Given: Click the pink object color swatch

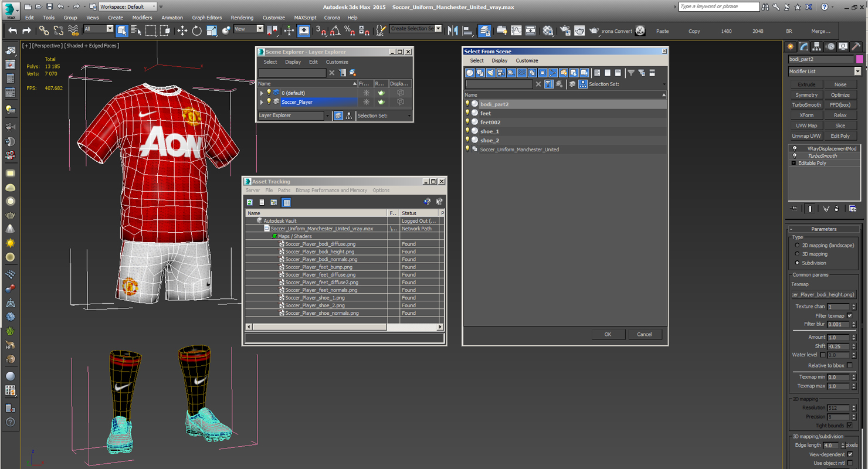Looking at the screenshot, I should pos(859,59).
